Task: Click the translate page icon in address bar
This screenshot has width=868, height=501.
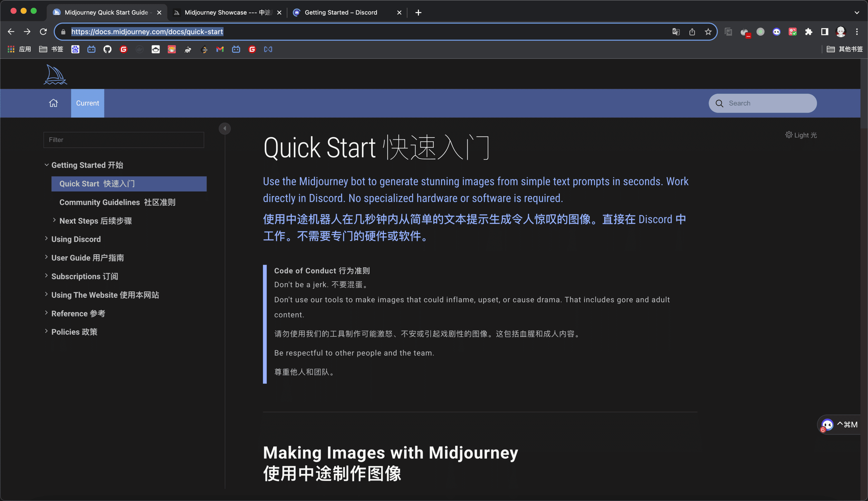Action: (x=676, y=32)
